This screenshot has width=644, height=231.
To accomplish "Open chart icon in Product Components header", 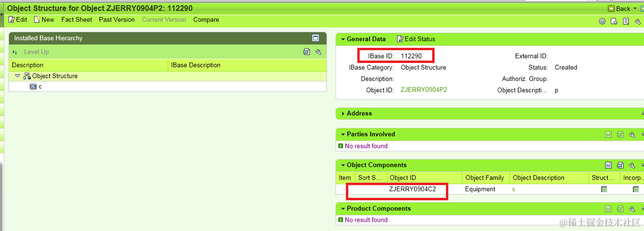I will pyautogui.click(x=608, y=209).
